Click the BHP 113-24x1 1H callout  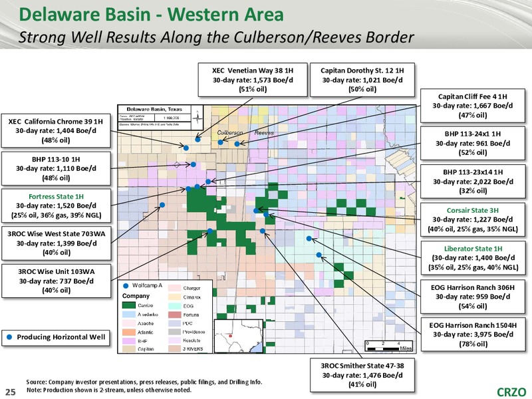[473, 143]
